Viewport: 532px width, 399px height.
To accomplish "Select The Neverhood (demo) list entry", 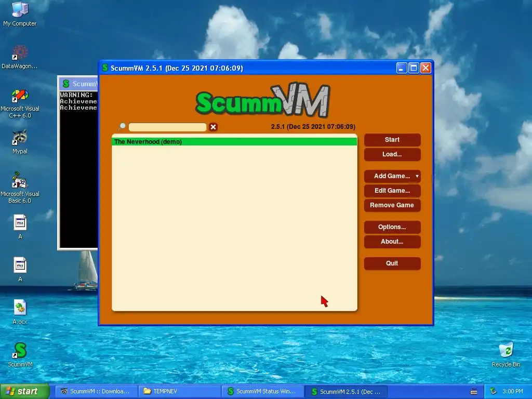I will [x=234, y=142].
